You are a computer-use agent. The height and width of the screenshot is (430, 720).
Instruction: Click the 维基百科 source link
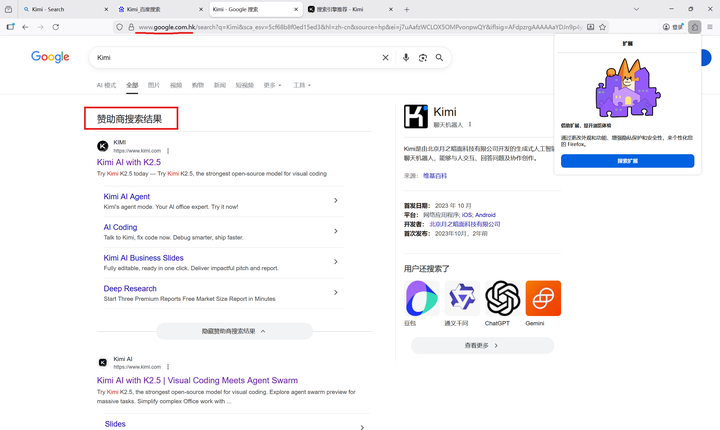(435, 175)
